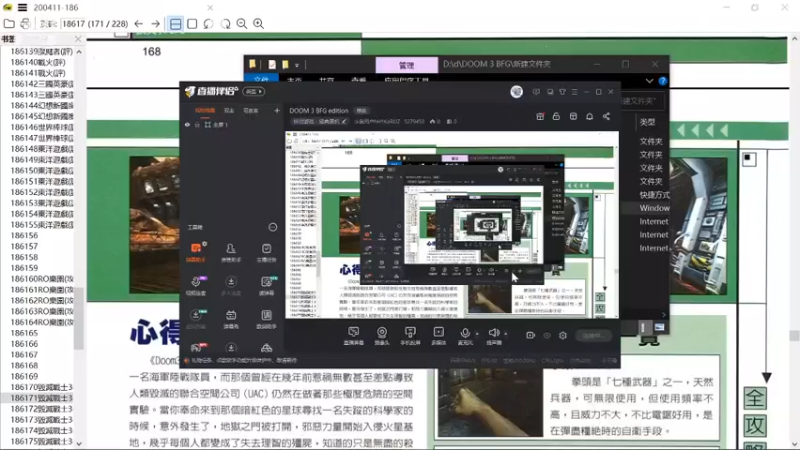Image resolution: width=800 pixels, height=450 pixels.
Task: Click the open folder icon in viewer toolbar
Action: point(9,23)
